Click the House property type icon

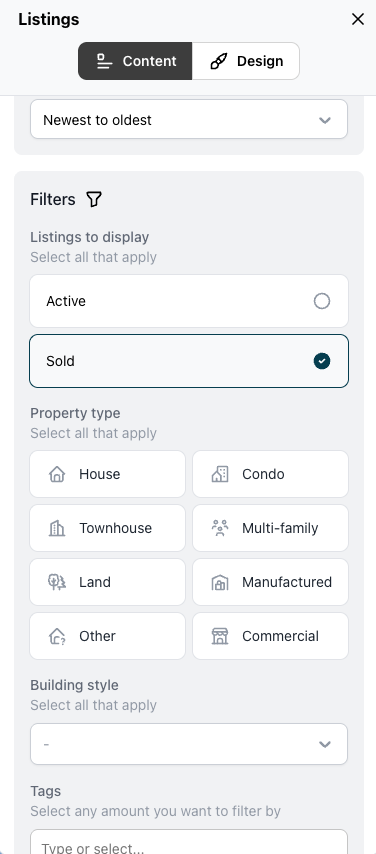tap(57, 474)
